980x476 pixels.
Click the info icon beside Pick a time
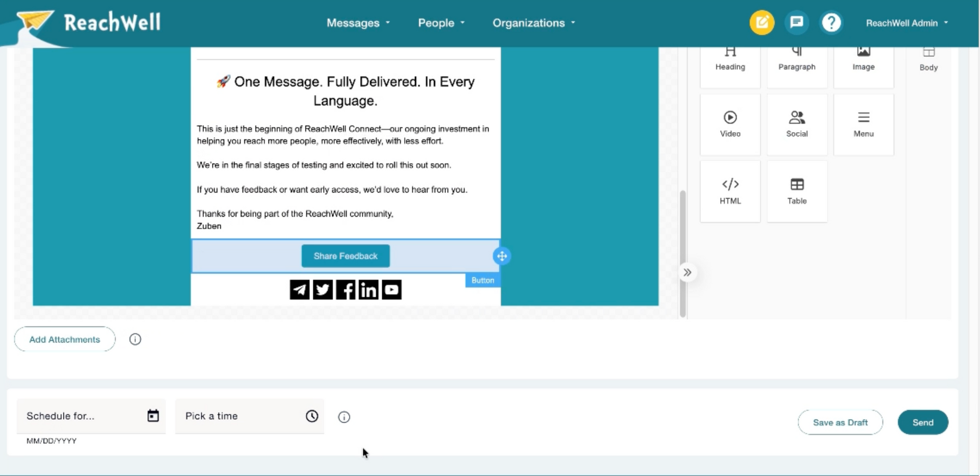click(x=344, y=417)
